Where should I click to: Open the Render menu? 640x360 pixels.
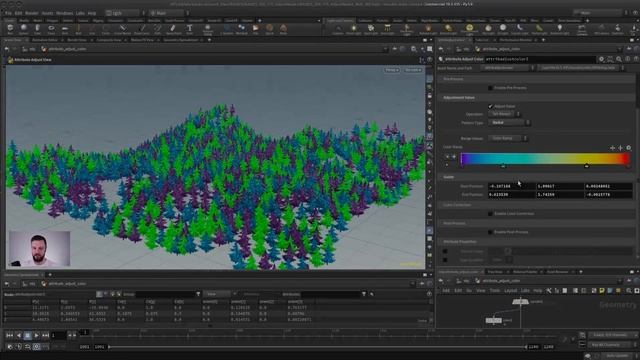(32, 13)
